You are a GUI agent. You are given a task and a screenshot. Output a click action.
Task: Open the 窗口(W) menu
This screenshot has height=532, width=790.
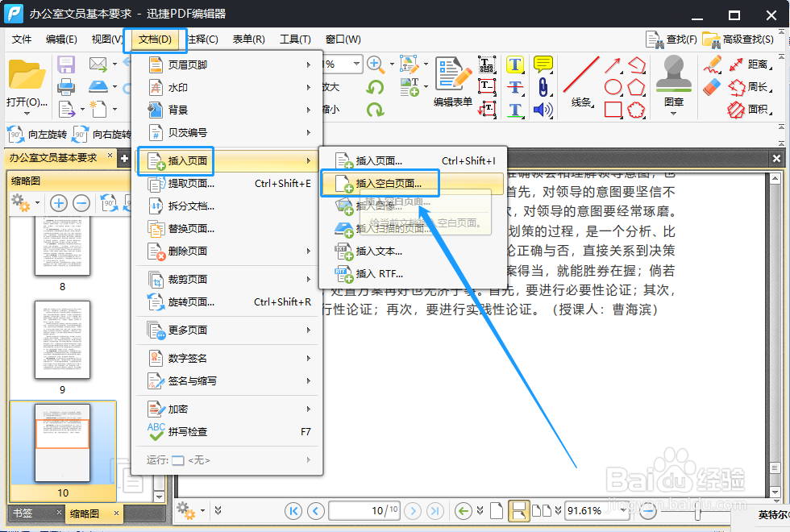coord(343,39)
